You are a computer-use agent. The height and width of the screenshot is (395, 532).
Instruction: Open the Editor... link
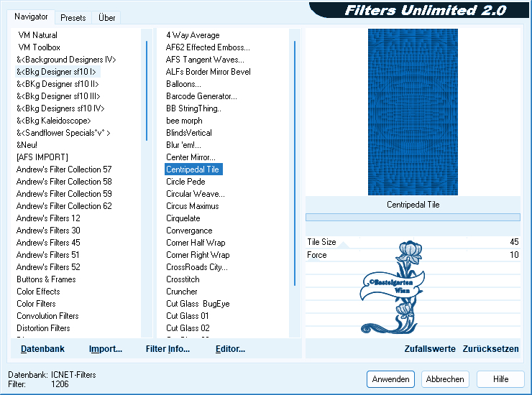[230, 349]
